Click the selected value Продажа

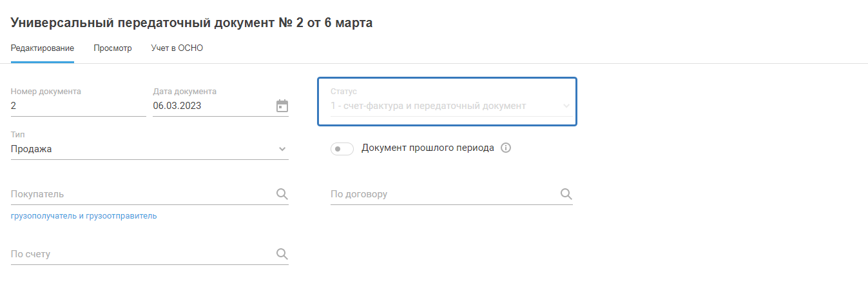tap(32, 150)
